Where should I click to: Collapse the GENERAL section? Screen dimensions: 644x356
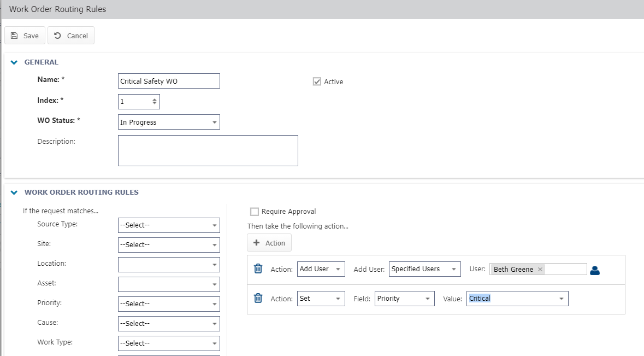point(14,62)
